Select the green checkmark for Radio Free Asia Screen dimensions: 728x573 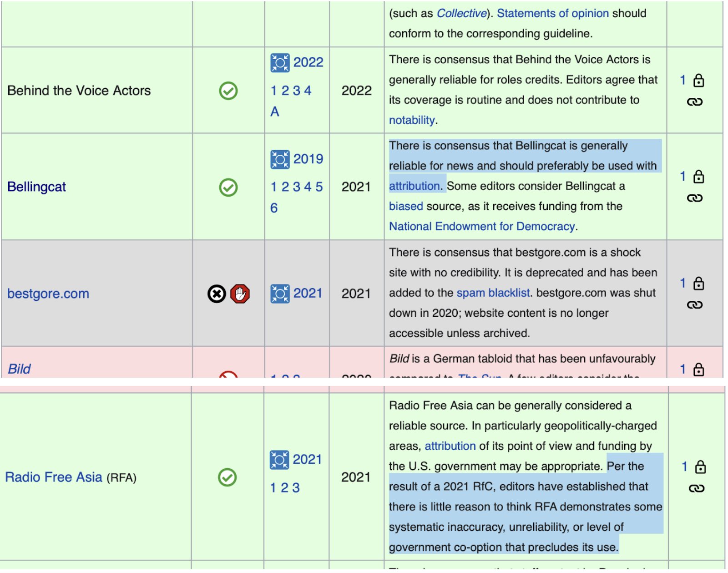click(x=227, y=477)
